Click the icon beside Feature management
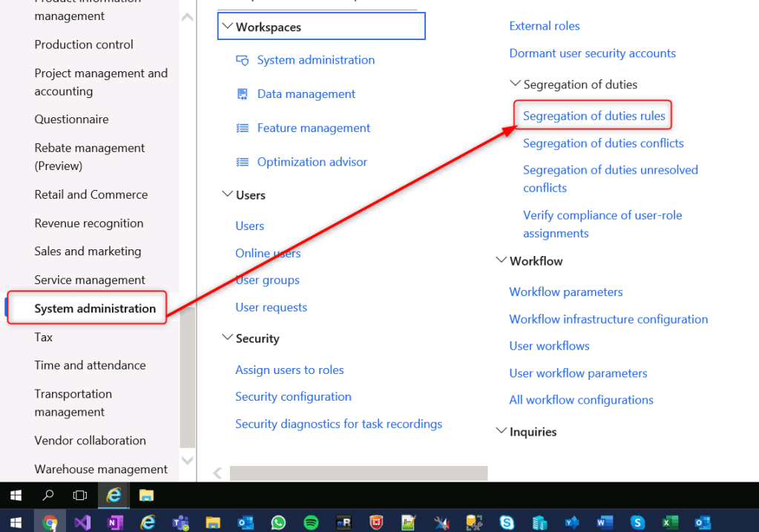Screen dimensions: 759x532 click(x=242, y=128)
